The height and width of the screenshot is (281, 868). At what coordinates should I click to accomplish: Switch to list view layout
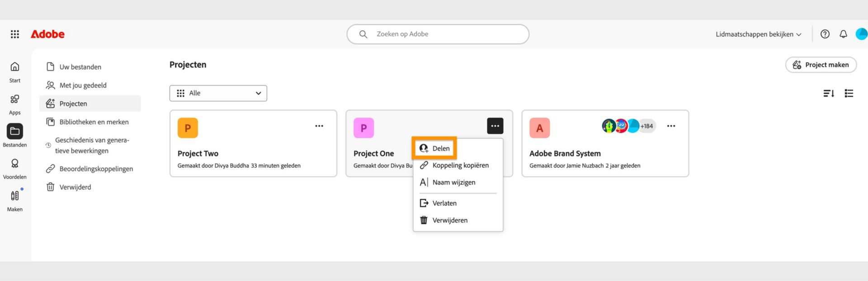tap(849, 93)
